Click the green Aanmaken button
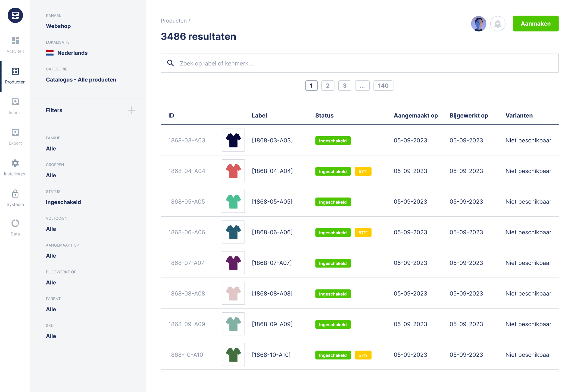Screen dimensions: 574x392 (x=536, y=24)
